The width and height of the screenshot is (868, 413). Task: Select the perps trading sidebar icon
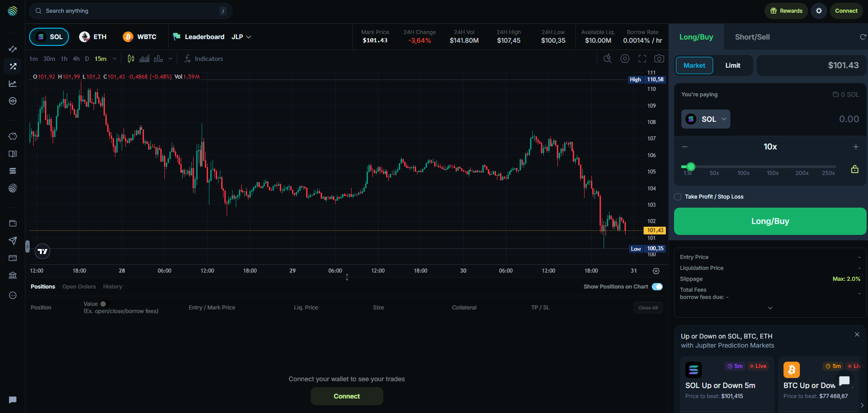[x=13, y=66]
